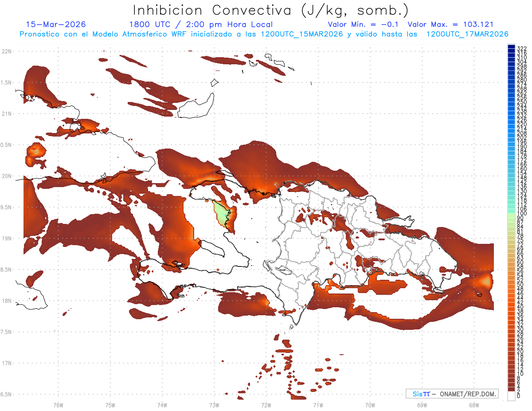Click the "68W" longitude label
532x411 pixels.
tap(474, 405)
